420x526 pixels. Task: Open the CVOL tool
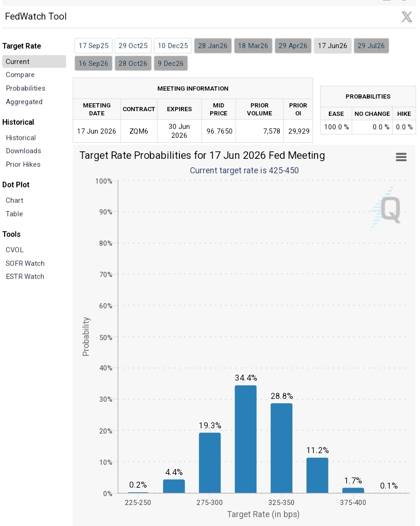coord(15,250)
